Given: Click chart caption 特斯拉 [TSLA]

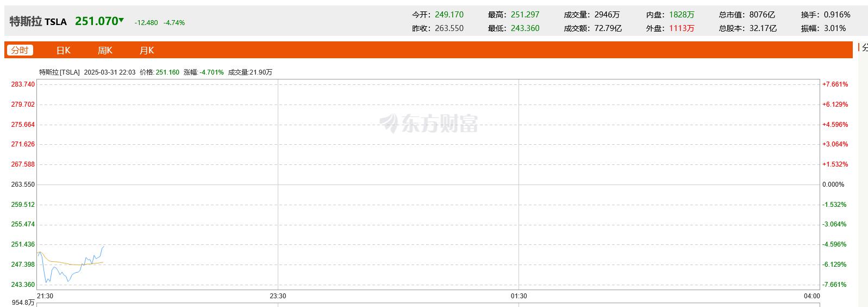Looking at the screenshot, I should tap(60, 72).
